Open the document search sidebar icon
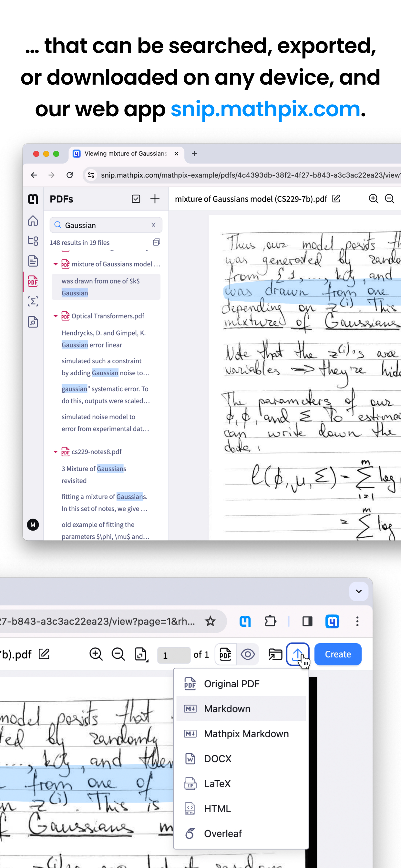Screen dimensions: 401x868 point(33,322)
